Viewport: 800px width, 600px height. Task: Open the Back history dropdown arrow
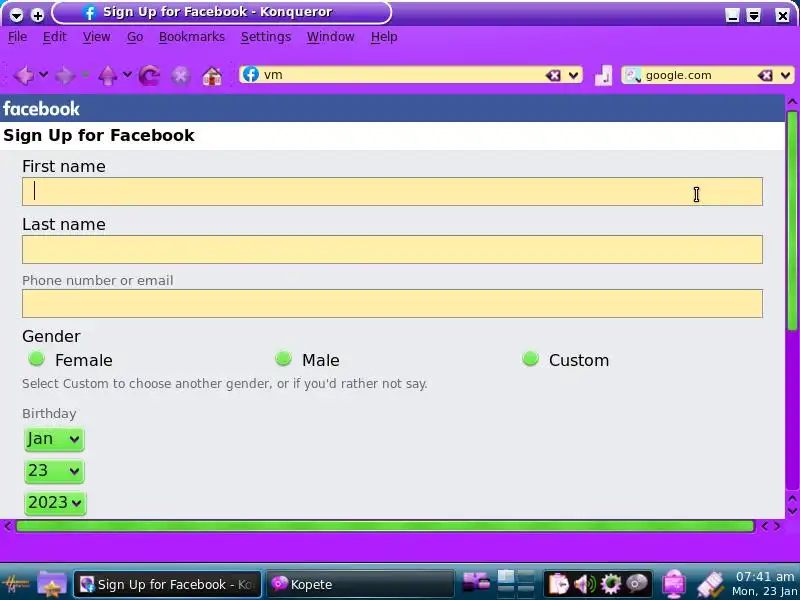pyautogui.click(x=43, y=75)
